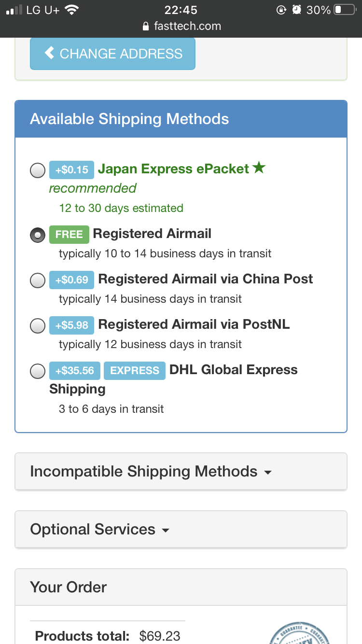Select Registered Airmail via PostNL radio
Screen dimensions: 362x644
(38, 326)
